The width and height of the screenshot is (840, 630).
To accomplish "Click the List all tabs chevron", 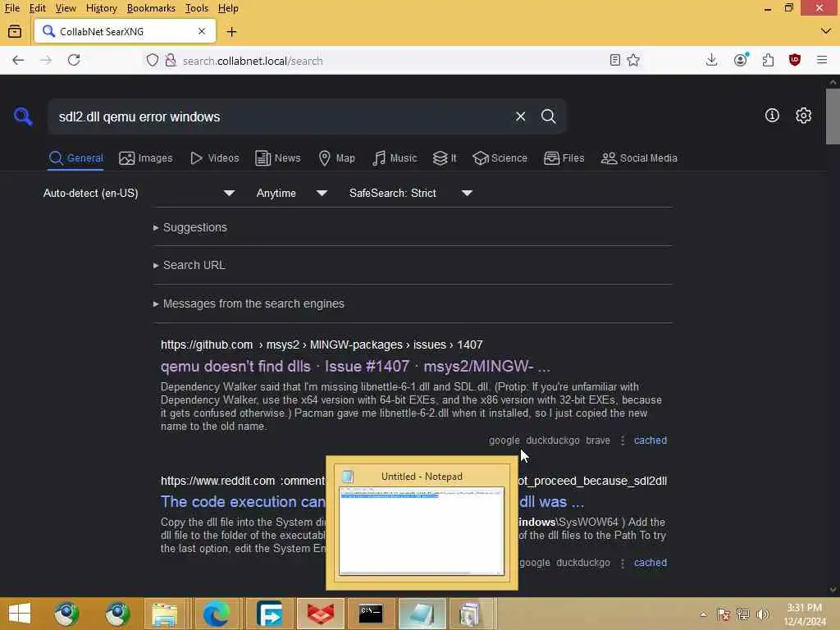I will pos(825,31).
